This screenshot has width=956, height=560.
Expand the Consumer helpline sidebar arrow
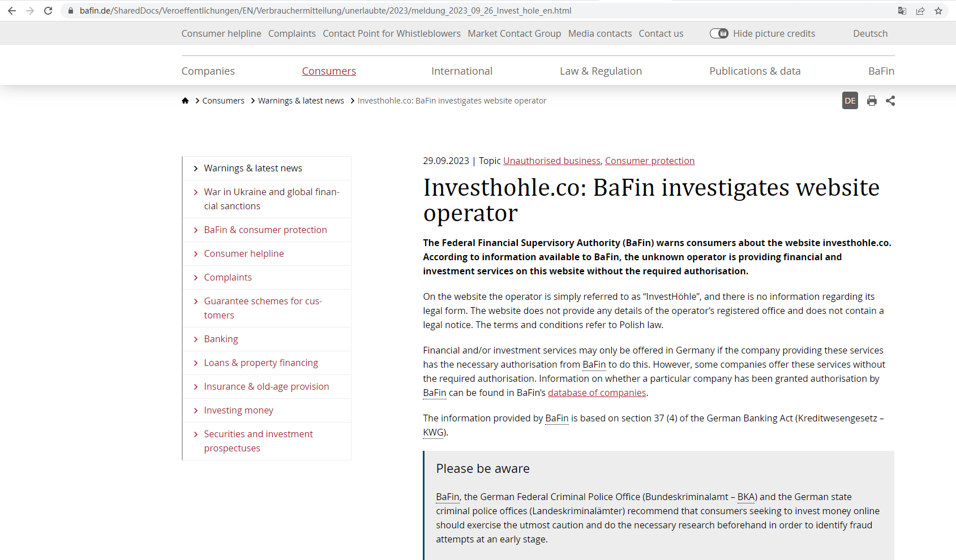[x=196, y=254]
